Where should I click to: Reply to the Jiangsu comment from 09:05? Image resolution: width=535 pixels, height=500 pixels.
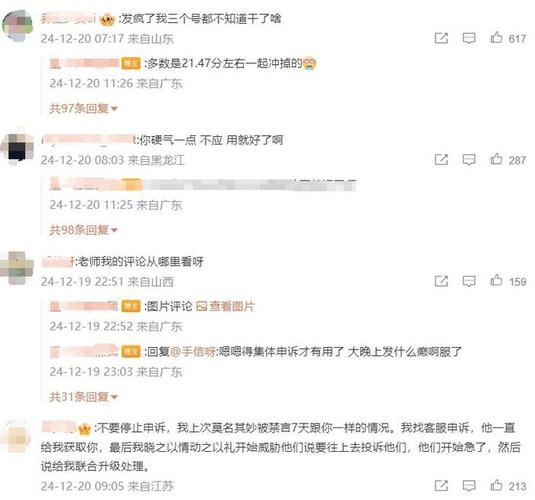point(469,485)
